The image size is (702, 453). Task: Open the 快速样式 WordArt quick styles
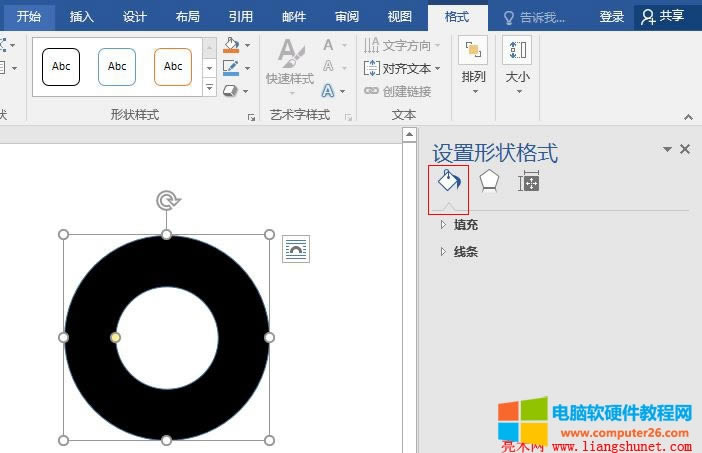(x=290, y=62)
